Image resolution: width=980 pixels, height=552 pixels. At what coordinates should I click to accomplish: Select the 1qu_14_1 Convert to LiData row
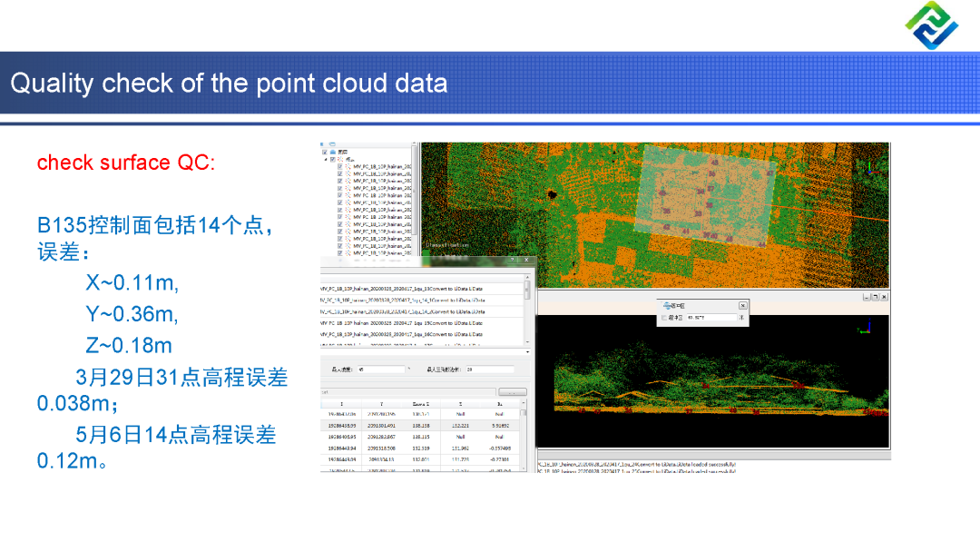pos(422,301)
